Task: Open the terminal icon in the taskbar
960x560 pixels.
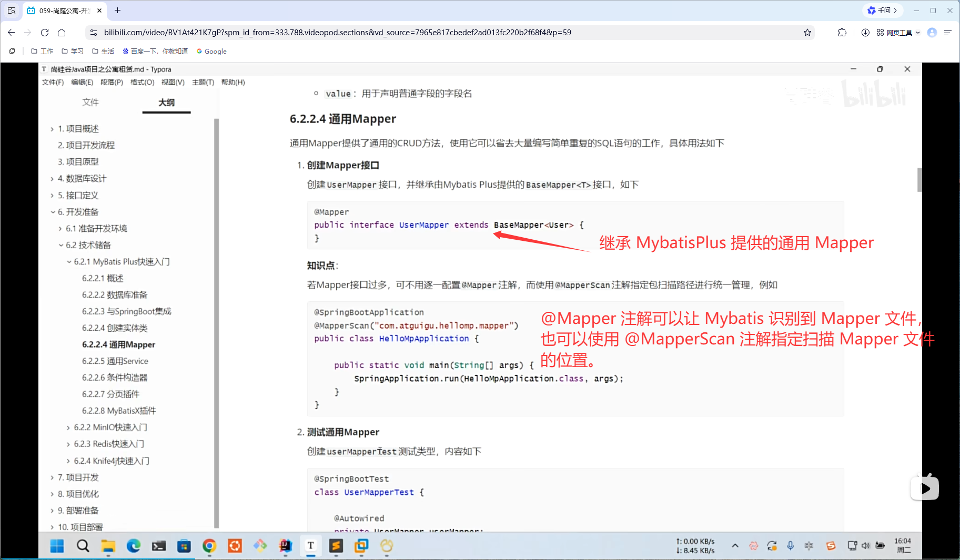Action: click(x=159, y=546)
